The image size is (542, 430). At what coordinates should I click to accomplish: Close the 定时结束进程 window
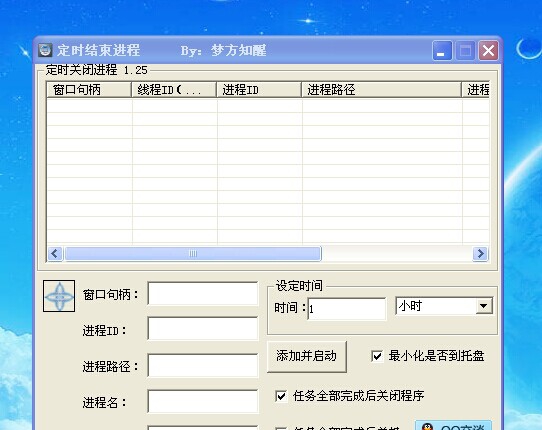pos(488,50)
